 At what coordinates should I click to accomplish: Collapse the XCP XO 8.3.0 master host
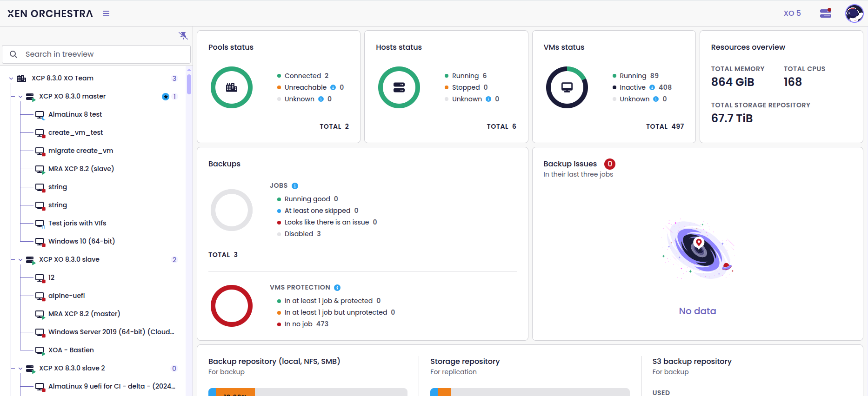click(x=20, y=97)
